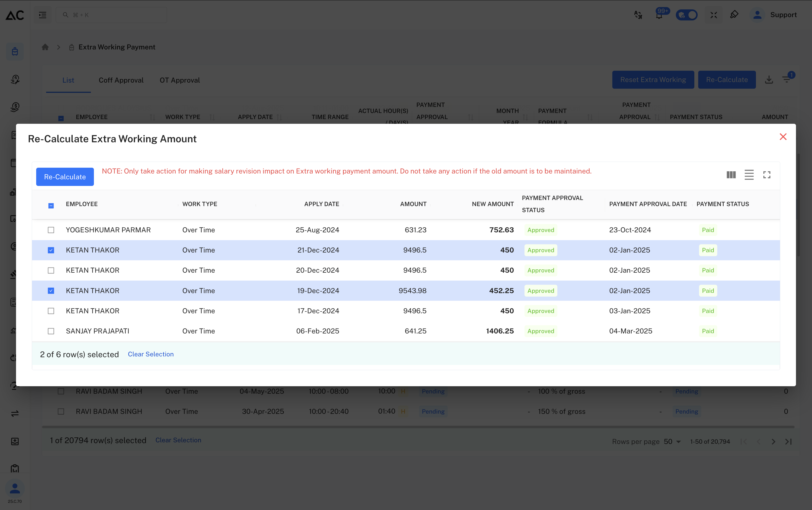This screenshot has height=510, width=812.
Task: Click the language translation icon in top bar
Action: tap(638, 15)
